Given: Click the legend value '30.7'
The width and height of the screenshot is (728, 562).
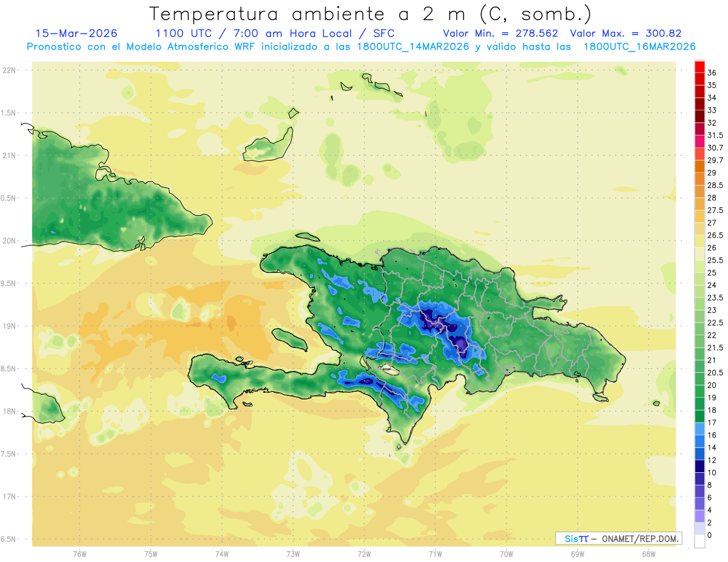Looking at the screenshot, I should point(715,147).
